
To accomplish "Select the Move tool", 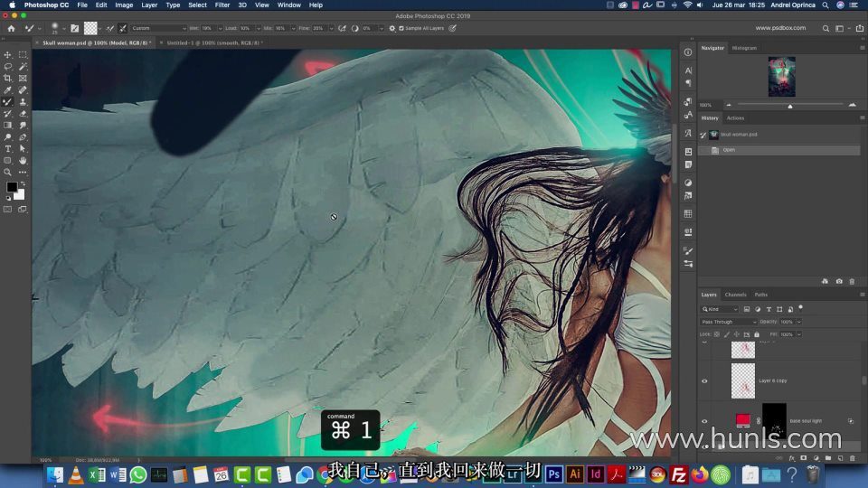I will (8, 55).
